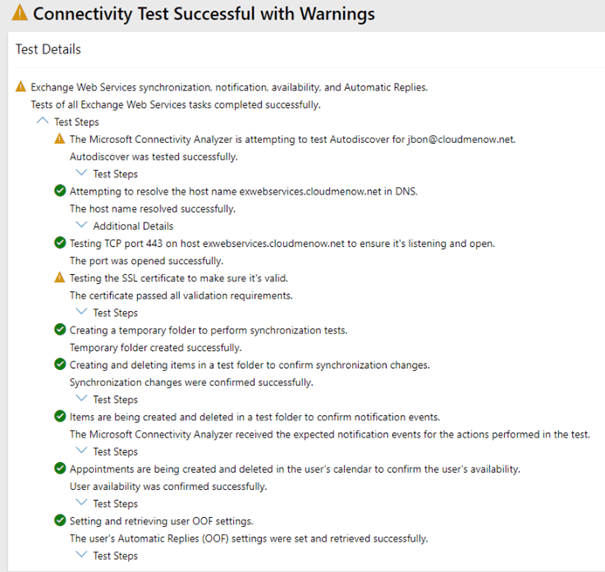
Task: Click the warning icon beside the page title
Action: point(13,15)
